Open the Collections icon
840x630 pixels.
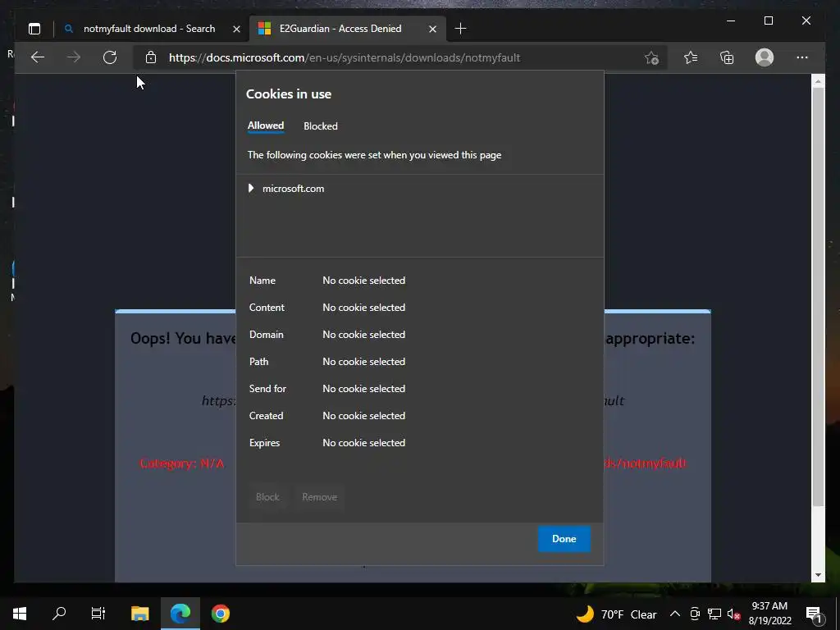[x=727, y=57]
